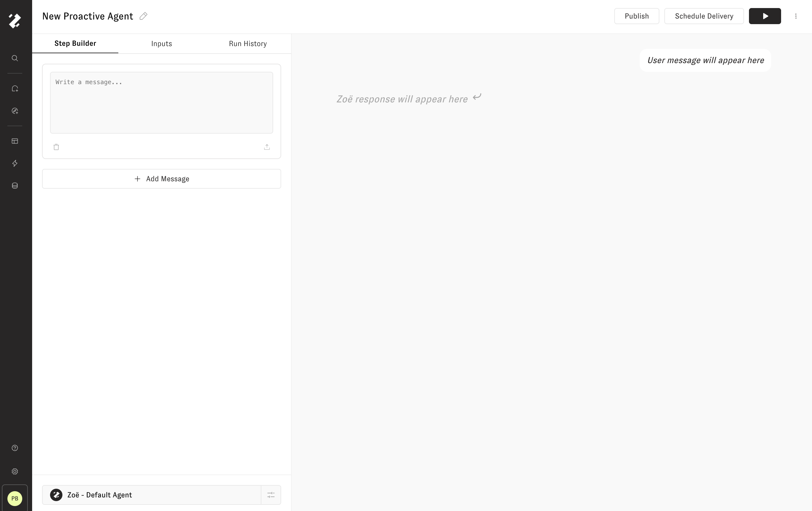
Task: Open the database icon in sidebar
Action: pos(15,186)
